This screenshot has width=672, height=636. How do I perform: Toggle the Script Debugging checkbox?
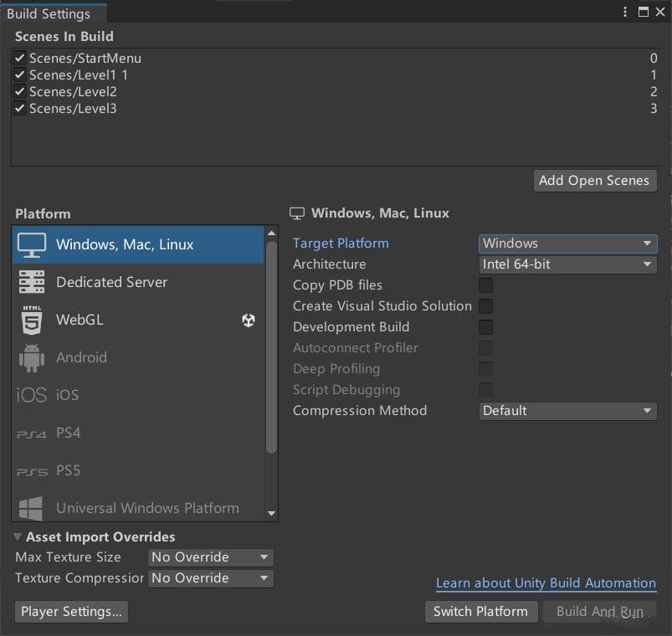click(485, 390)
